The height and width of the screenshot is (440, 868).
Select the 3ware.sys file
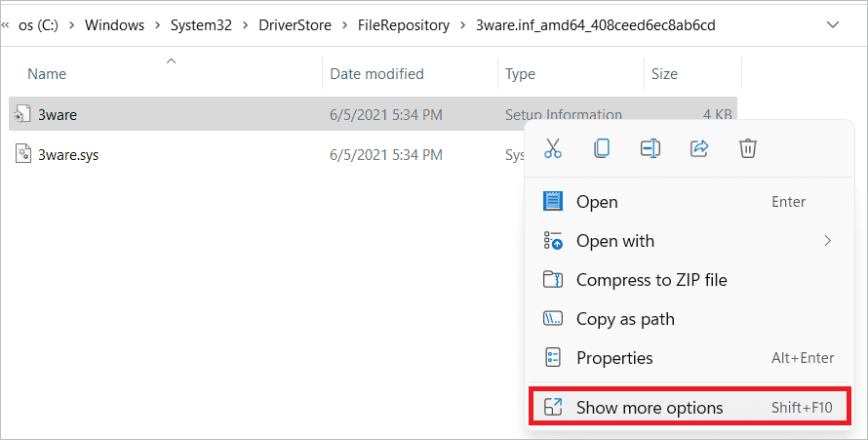point(68,155)
